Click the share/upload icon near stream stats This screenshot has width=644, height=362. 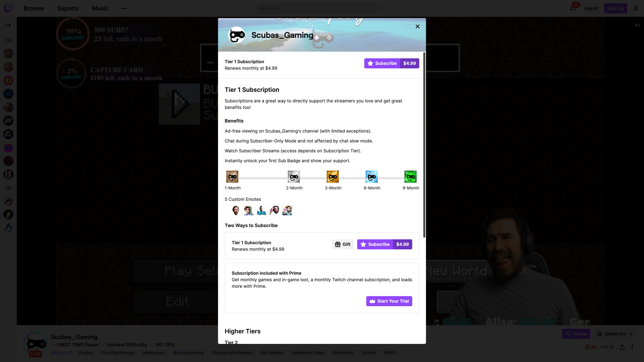coord(622,347)
